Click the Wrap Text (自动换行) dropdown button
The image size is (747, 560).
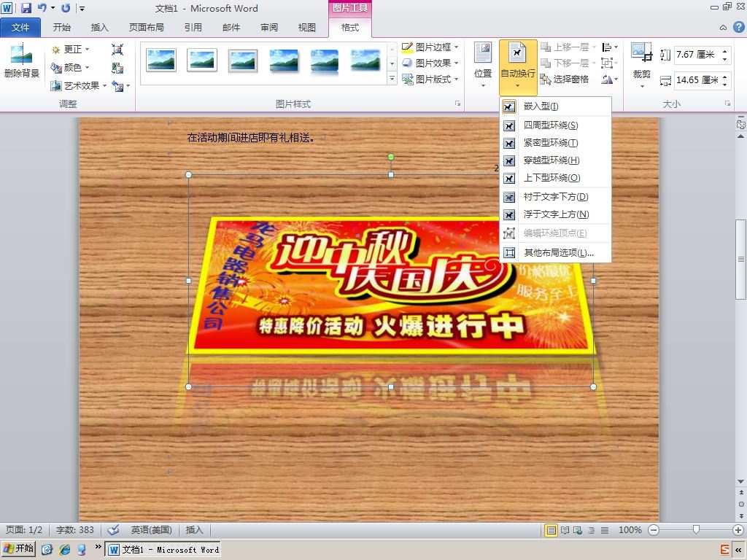point(518,68)
